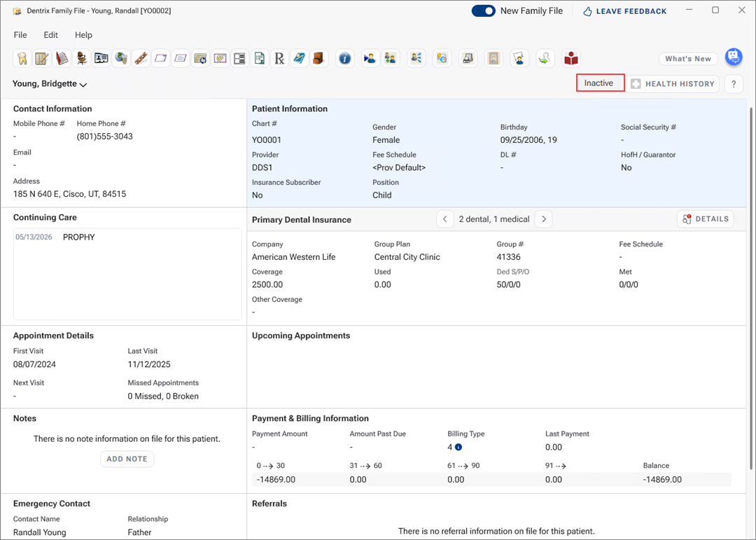Viewport: 756px width, 540px height.
Task: Click the Inactive patient status field
Action: (x=600, y=83)
